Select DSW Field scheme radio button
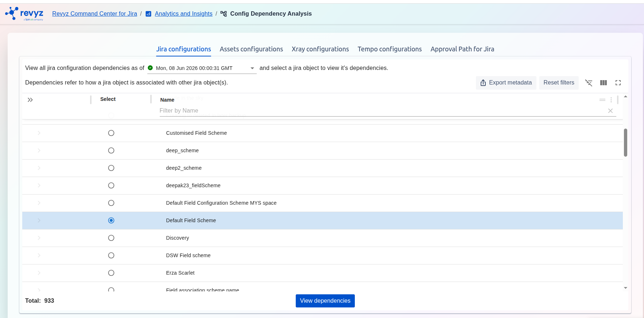The width and height of the screenshot is (644, 318). tap(111, 255)
